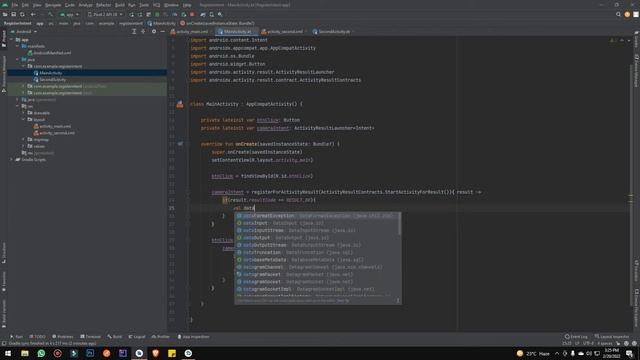
Task: Click the Project panel hide (minus) icon
Action: [162, 31]
